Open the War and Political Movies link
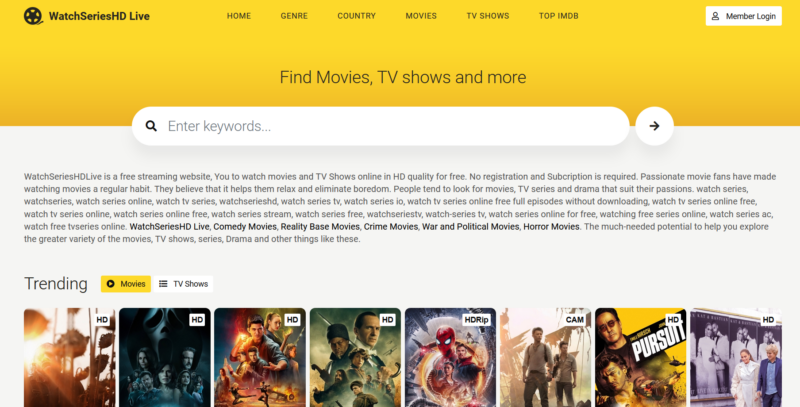800x407 pixels. tap(470, 226)
